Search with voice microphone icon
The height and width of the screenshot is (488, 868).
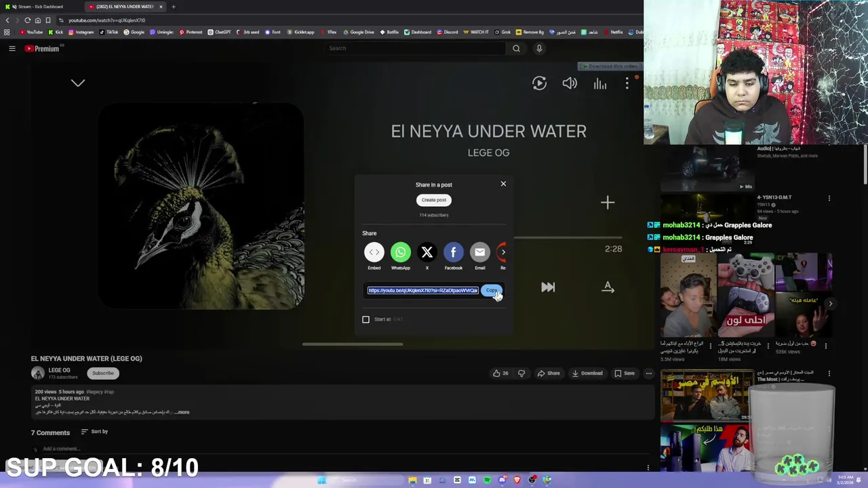[539, 48]
